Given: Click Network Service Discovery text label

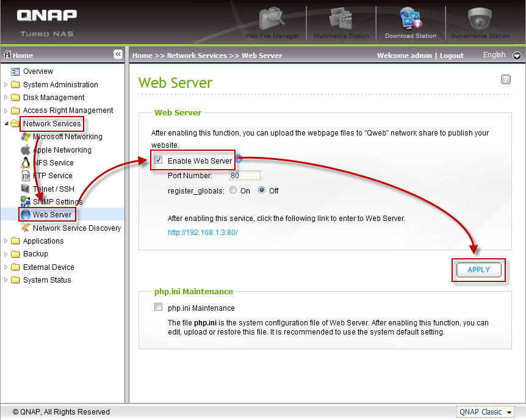Looking at the screenshot, I should (77, 228).
